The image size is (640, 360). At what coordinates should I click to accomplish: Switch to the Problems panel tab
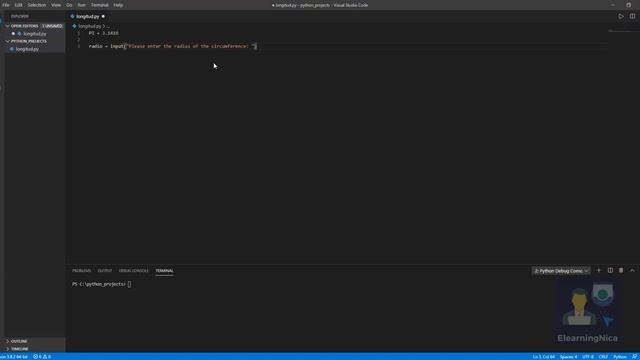pos(82,271)
